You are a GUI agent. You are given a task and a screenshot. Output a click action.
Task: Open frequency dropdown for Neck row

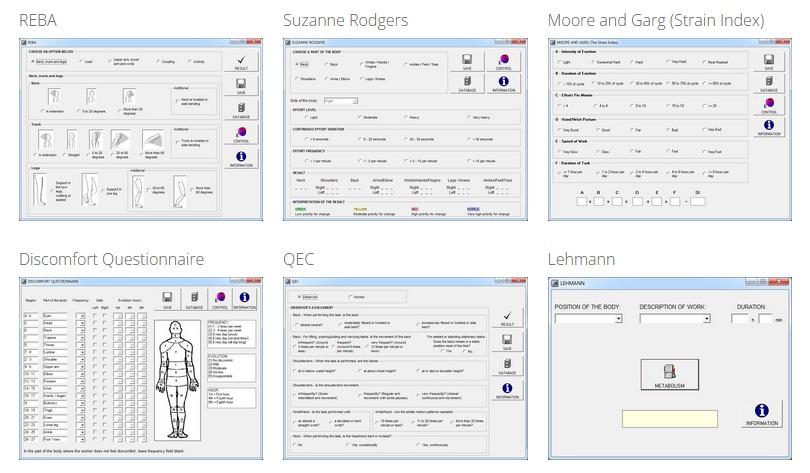(80, 330)
